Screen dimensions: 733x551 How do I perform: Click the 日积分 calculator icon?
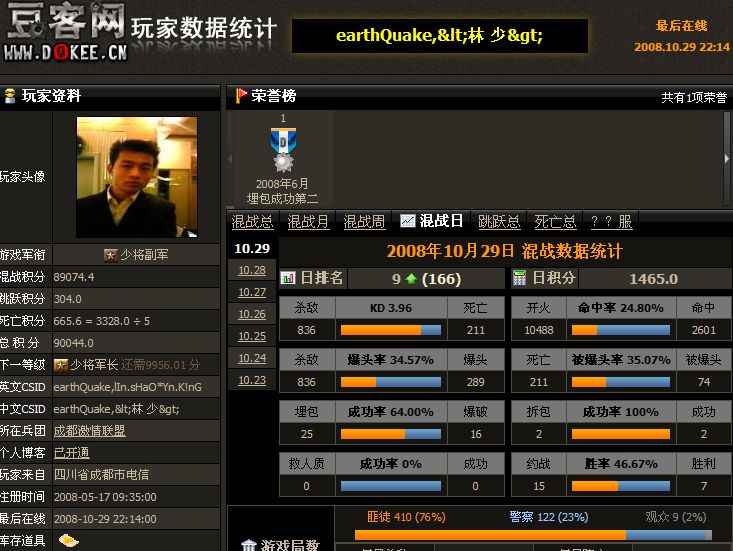520,278
